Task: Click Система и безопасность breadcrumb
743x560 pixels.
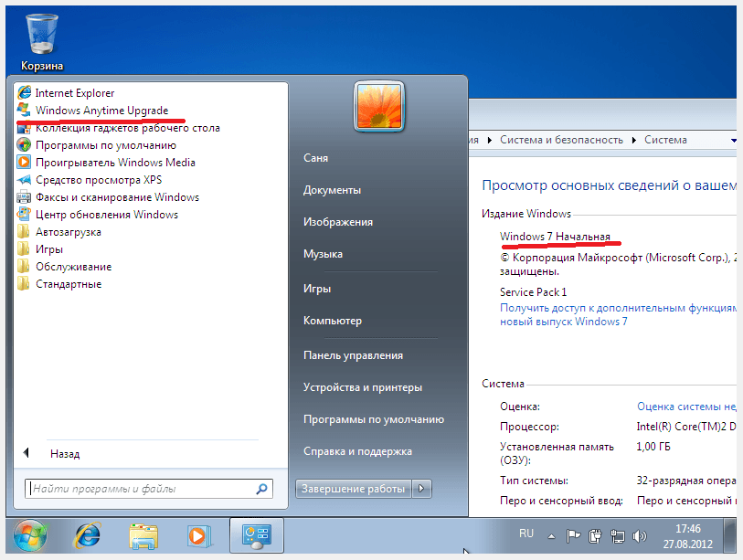Action: (561, 140)
